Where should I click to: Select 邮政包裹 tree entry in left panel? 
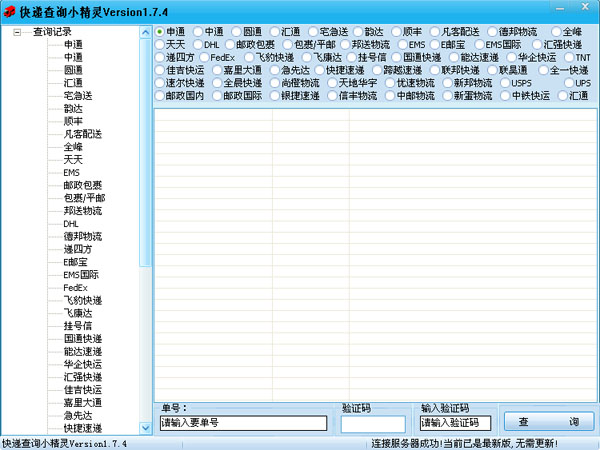(x=83, y=186)
